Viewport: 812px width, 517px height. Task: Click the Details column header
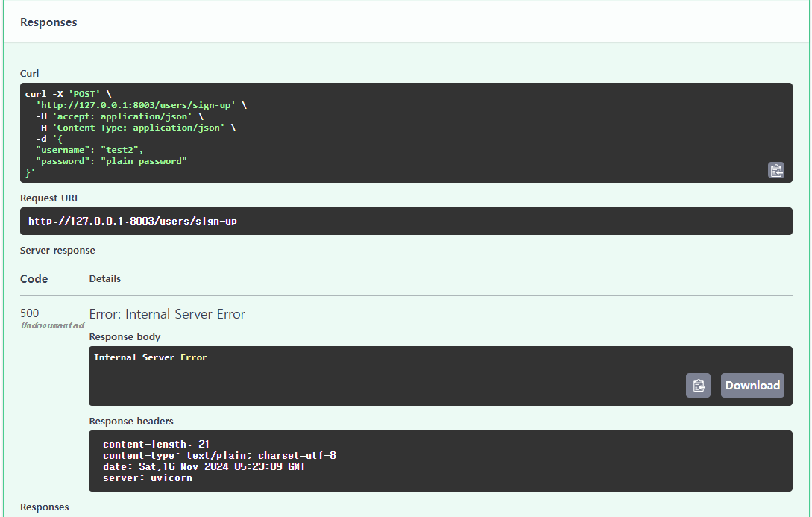[x=104, y=279]
